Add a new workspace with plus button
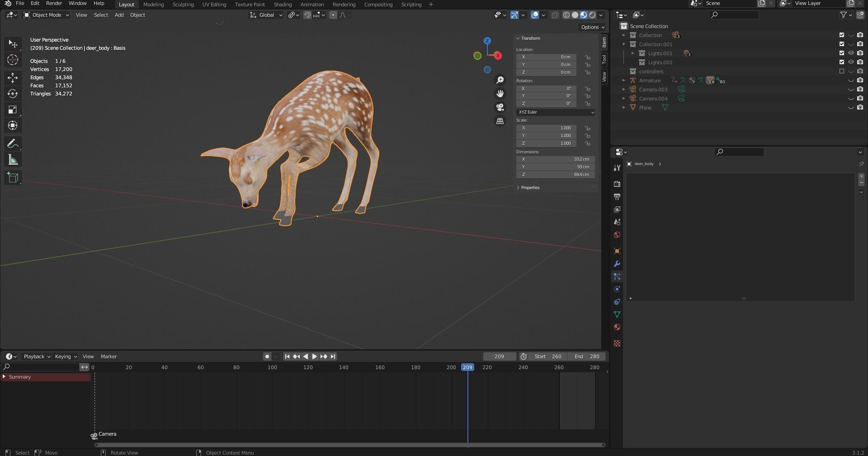The image size is (868, 456). tap(431, 5)
